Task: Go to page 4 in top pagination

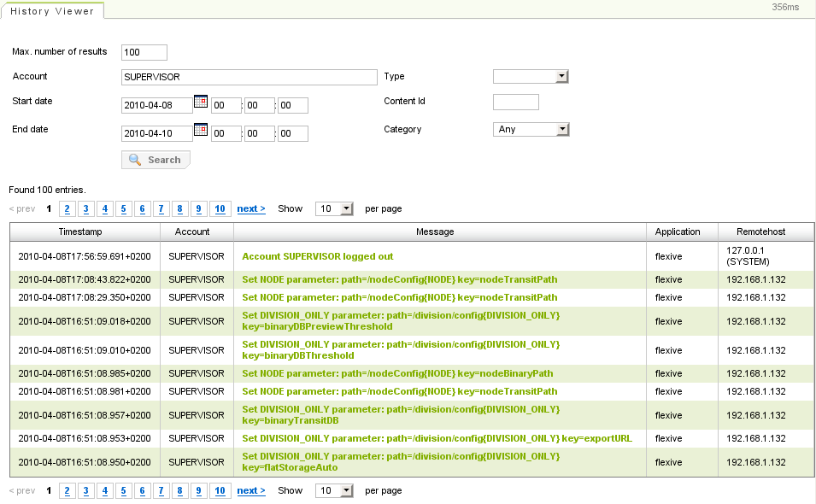Action: pos(104,208)
